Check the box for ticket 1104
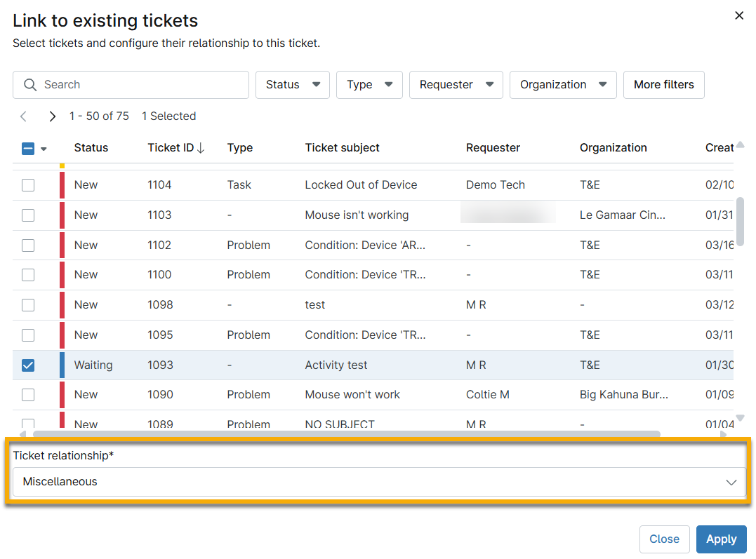The image size is (756, 559). tap(28, 185)
